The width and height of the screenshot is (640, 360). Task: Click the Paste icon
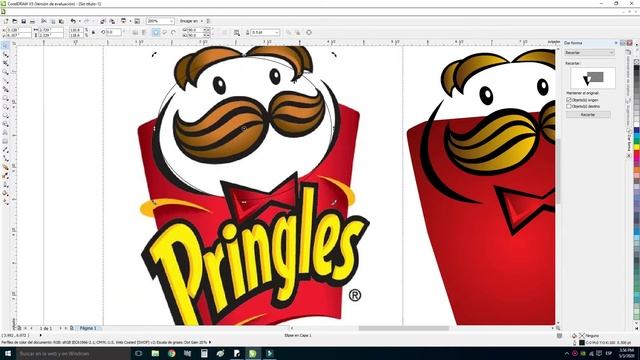point(61,21)
